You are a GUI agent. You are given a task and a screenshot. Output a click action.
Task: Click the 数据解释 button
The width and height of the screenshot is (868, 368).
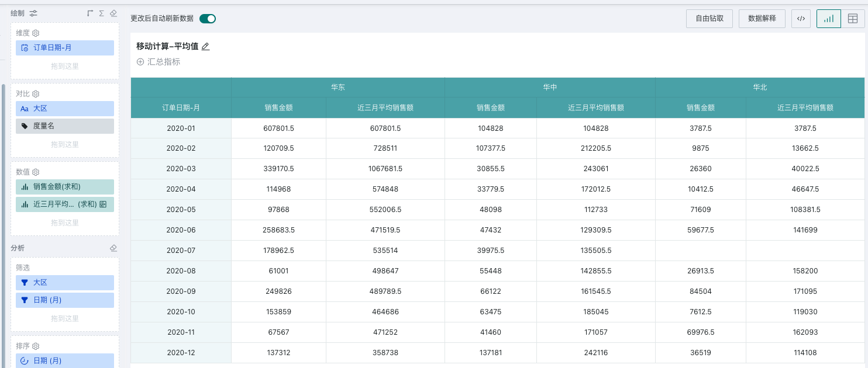[762, 19]
